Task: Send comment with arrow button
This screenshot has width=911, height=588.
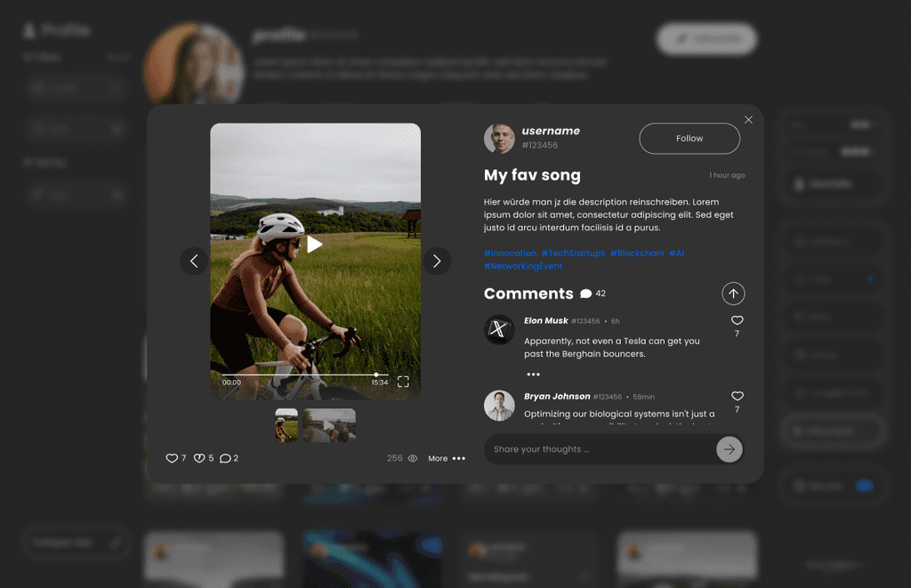Action: (730, 449)
